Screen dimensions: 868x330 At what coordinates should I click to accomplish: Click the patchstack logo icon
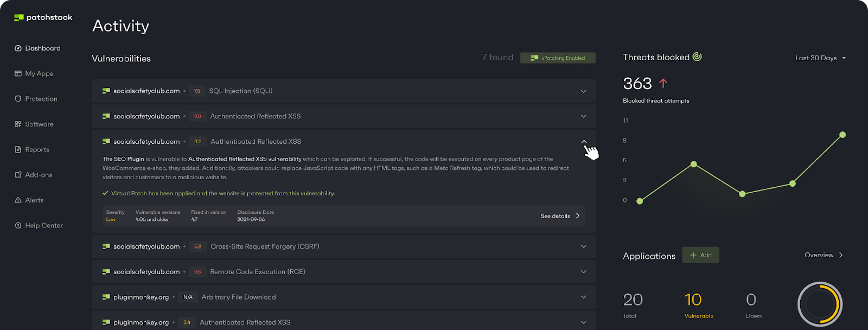[19, 18]
